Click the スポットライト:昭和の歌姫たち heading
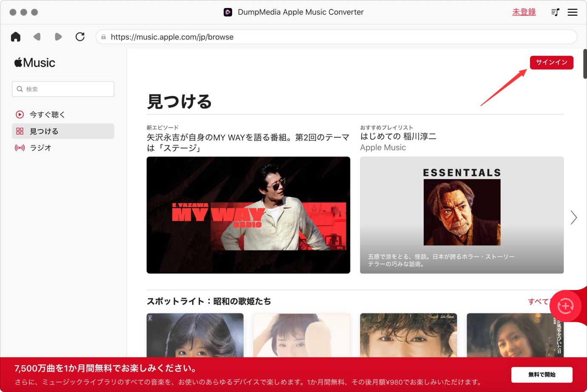The image size is (587, 392). (209, 301)
